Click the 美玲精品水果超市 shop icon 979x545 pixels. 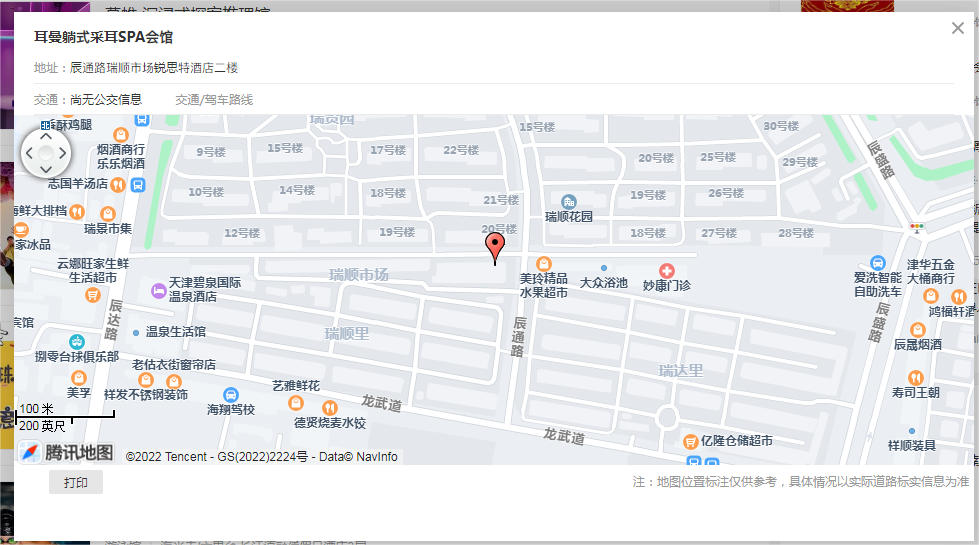click(x=544, y=263)
